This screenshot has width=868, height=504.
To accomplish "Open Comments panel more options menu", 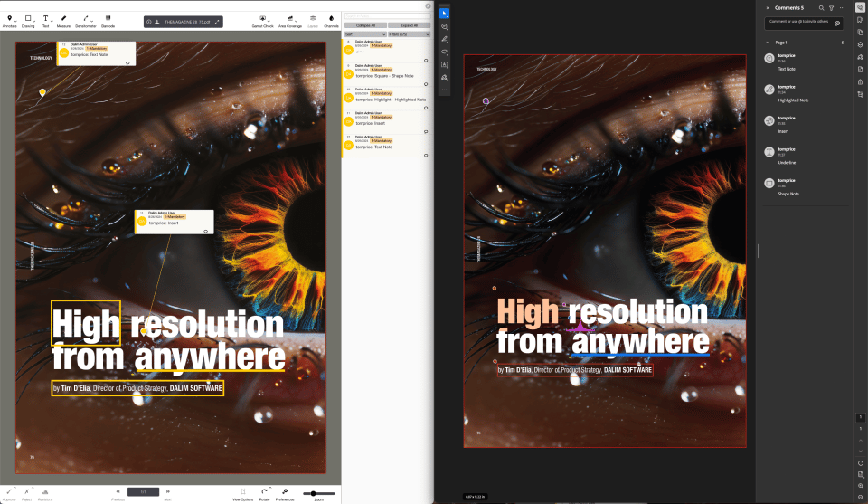I will point(842,8).
